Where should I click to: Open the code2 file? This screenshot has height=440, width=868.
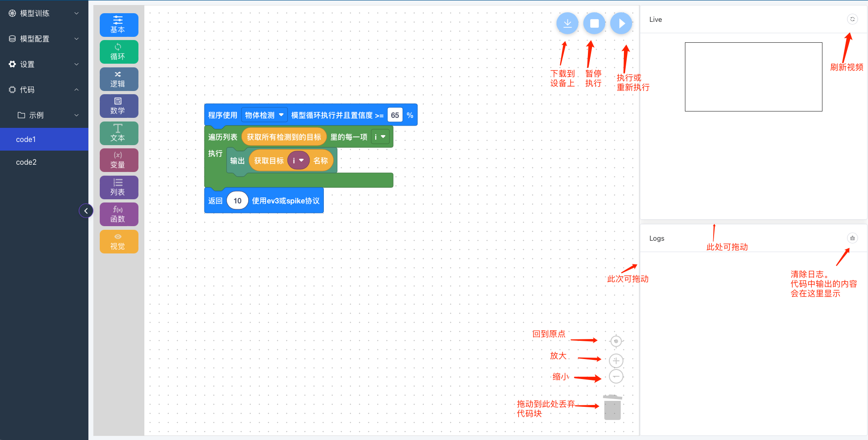26,162
